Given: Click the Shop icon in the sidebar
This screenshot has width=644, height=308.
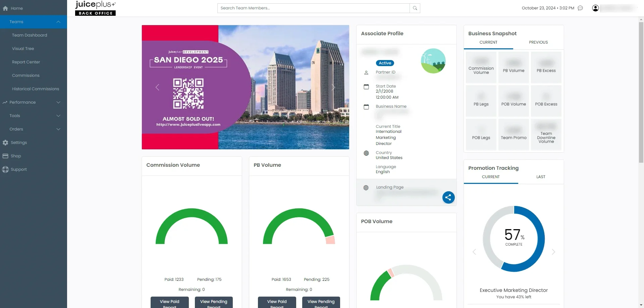Looking at the screenshot, I should coord(5,156).
